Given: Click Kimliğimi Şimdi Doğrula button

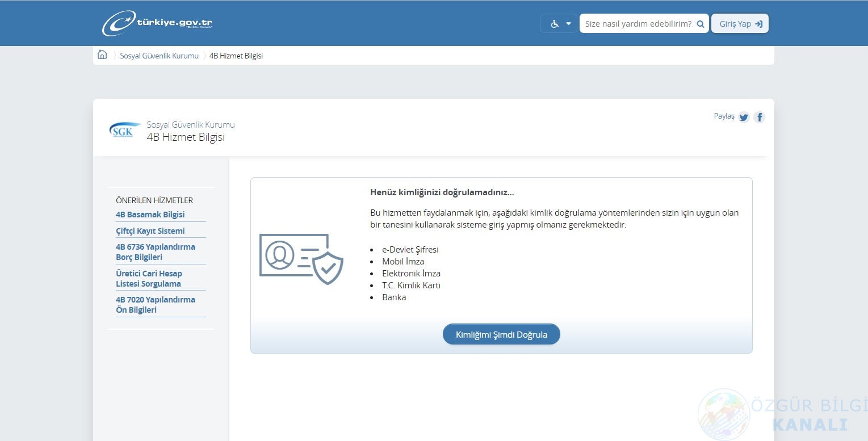Looking at the screenshot, I should coord(501,334).
